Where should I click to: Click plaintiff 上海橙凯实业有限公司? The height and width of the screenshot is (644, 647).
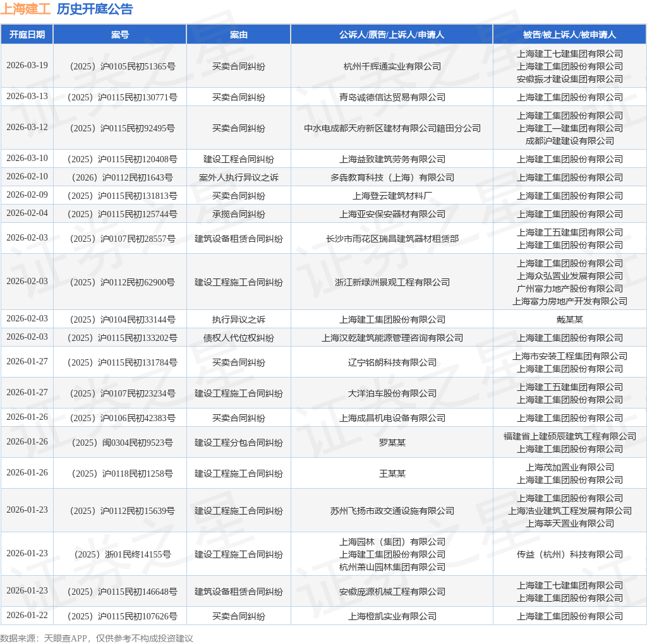(392, 616)
